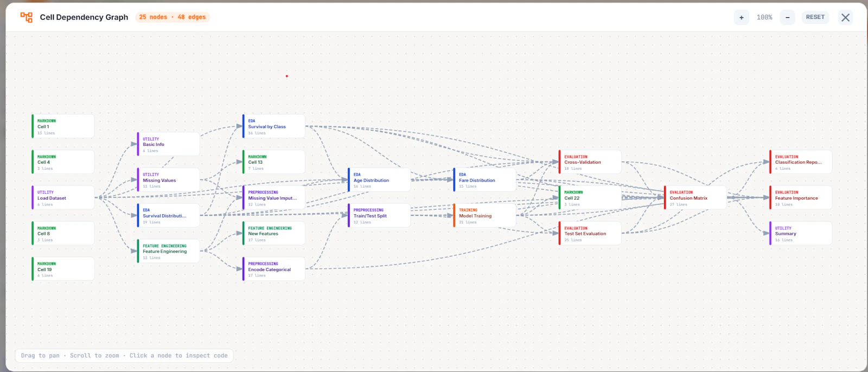Click the 25 nodes · 48 edges badge

click(x=173, y=17)
